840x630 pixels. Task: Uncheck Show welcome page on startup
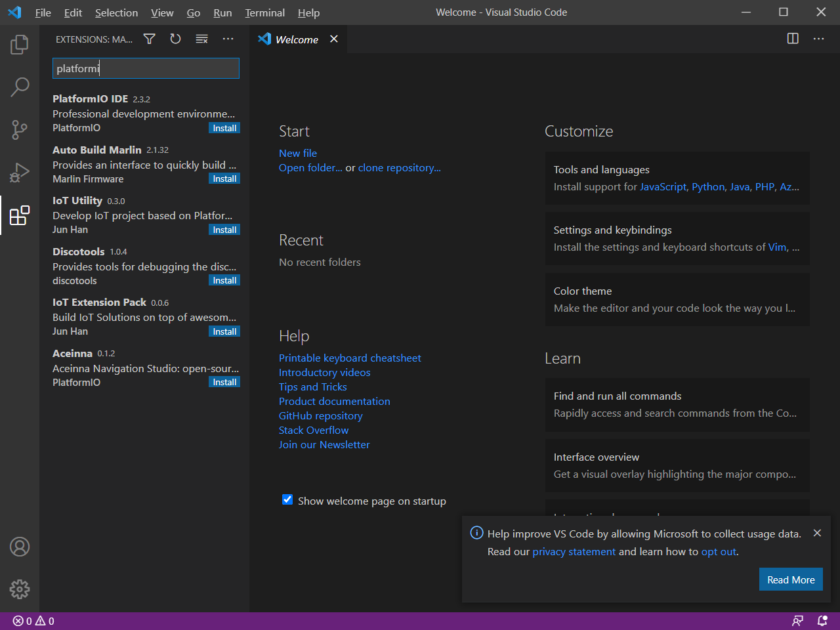pyautogui.click(x=287, y=500)
